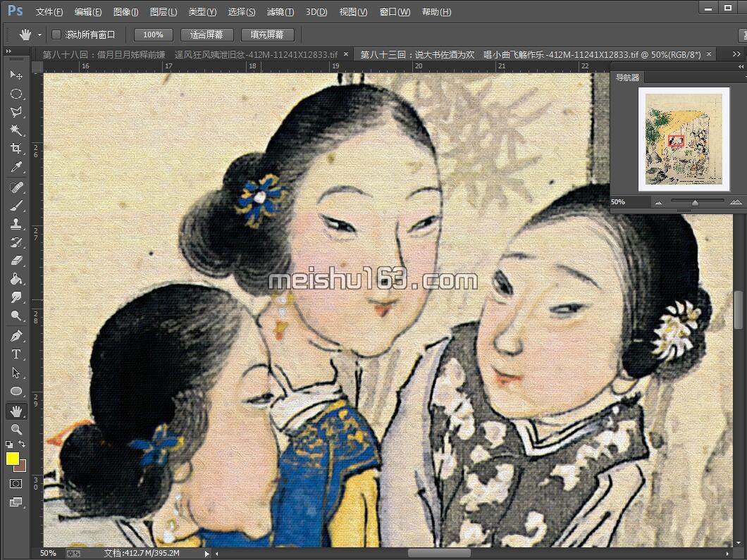747x560 pixels.
Task: Expand the toolbox panel double arrow
Action: click(8, 51)
